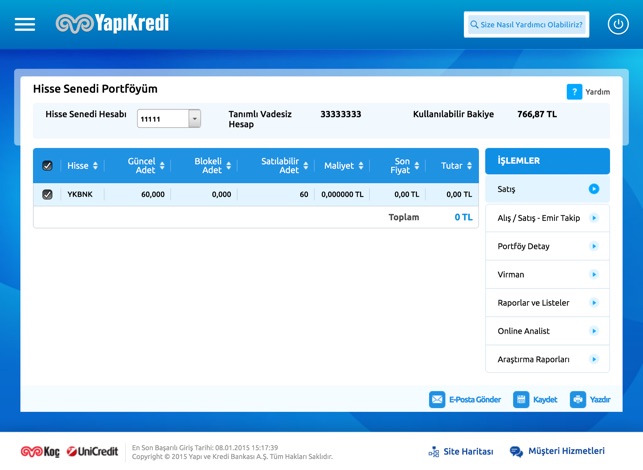
Task: Click the E-Posta Gönder link
Action: point(475,399)
